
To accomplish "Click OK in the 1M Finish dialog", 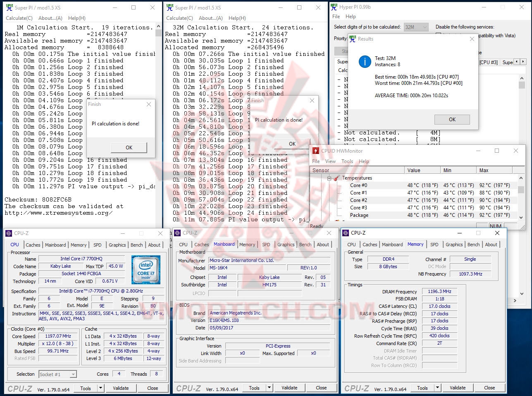I will [x=129, y=148].
